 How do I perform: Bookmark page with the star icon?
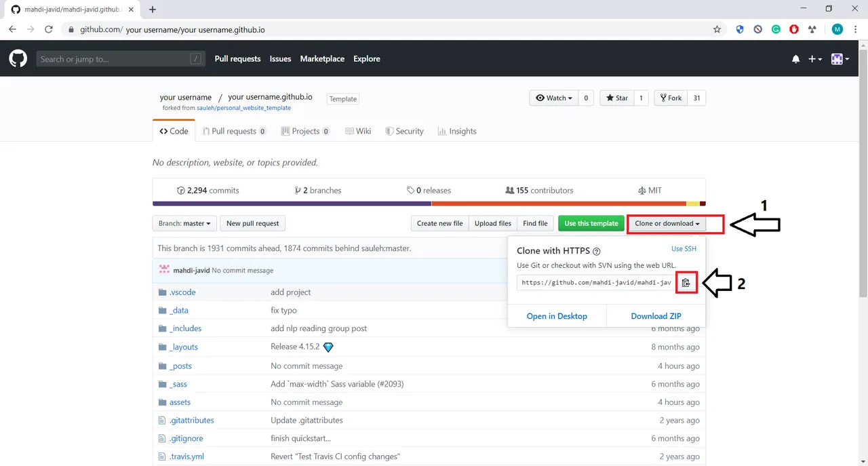point(717,29)
